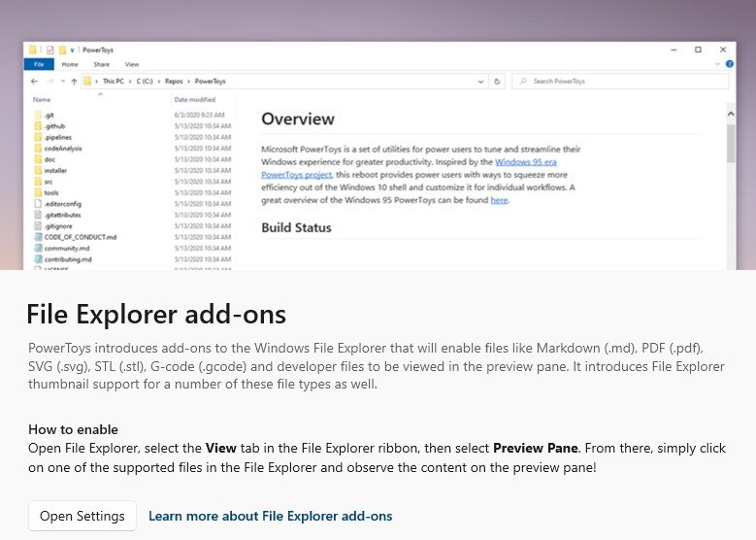Select the .github folder
Screen dimensions: 756x540
[x=54, y=126]
